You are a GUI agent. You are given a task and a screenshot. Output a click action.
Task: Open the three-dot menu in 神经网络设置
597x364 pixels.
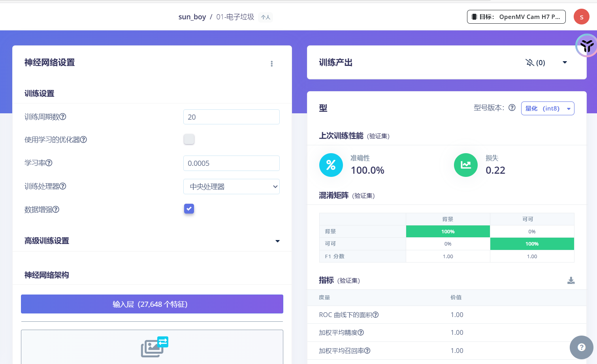272,64
